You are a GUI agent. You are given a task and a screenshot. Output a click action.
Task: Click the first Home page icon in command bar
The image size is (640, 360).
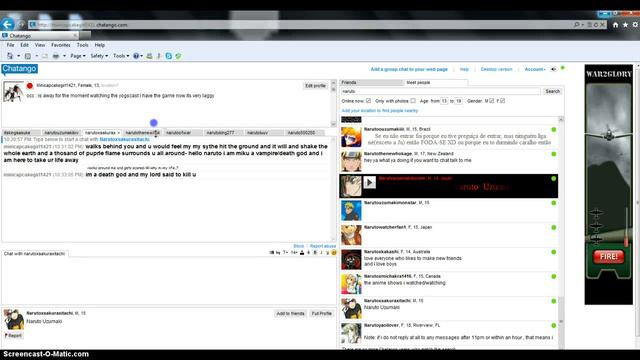[10, 56]
